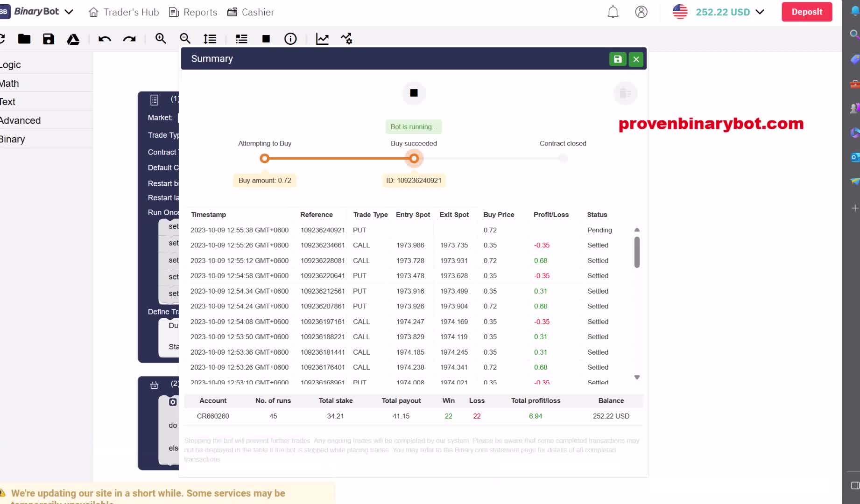Image resolution: width=860 pixels, height=504 pixels.
Task: Open the Advanced block category
Action: coord(21,120)
